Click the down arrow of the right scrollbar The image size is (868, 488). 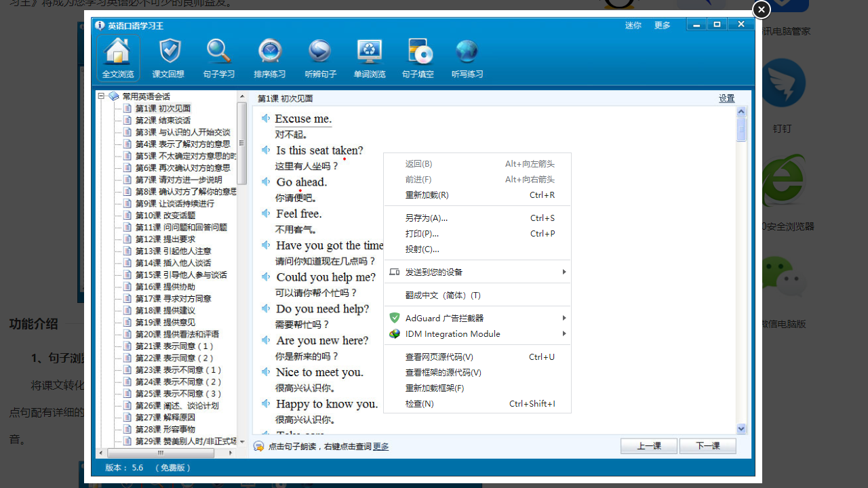click(x=741, y=428)
